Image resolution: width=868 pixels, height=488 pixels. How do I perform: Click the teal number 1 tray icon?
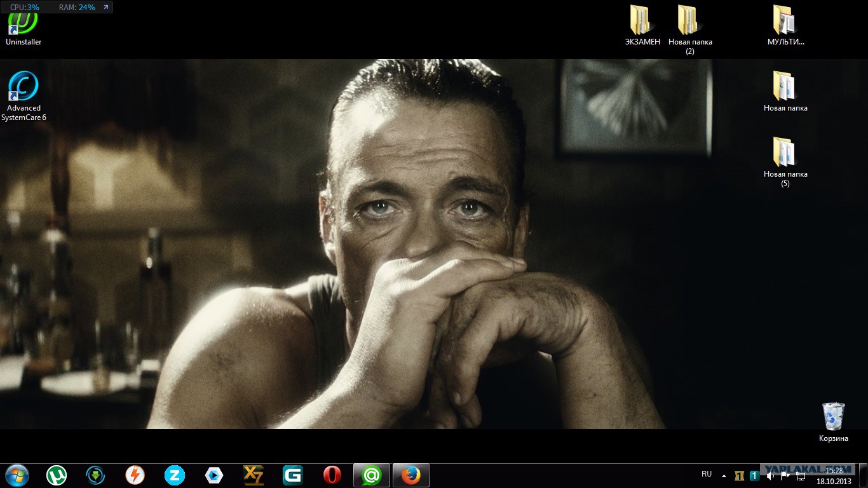(754, 475)
